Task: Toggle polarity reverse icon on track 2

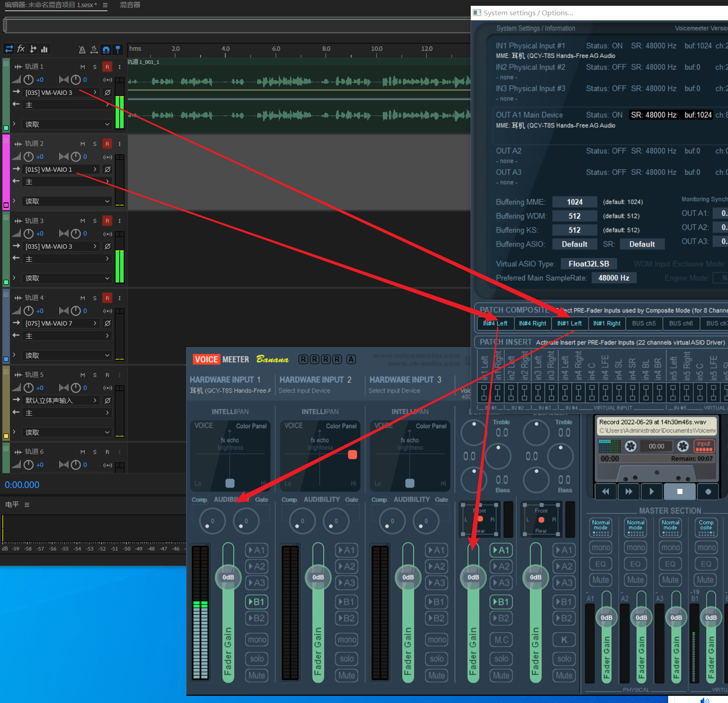Action: click(107, 170)
